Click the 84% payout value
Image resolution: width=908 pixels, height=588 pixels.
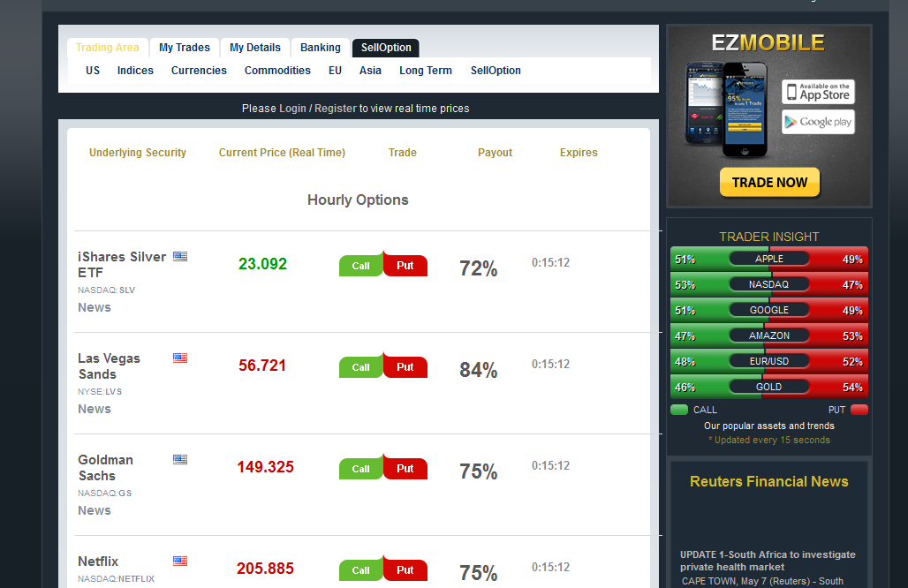pos(479,370)
